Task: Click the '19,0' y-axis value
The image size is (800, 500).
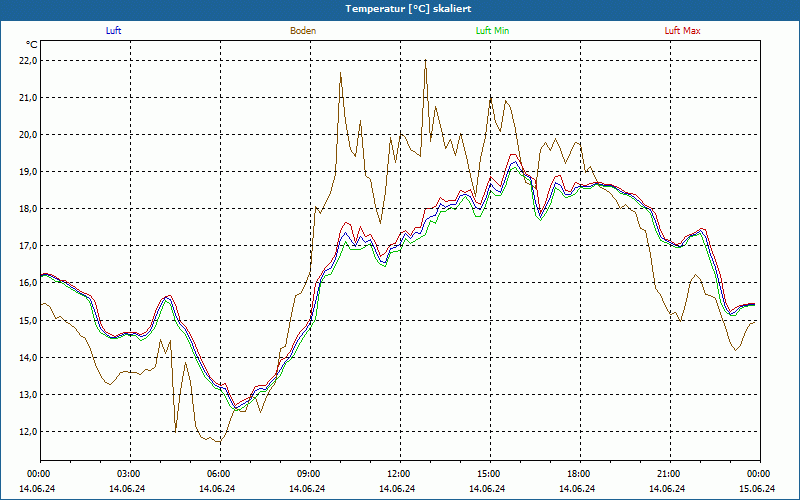Action: point(28,172)
